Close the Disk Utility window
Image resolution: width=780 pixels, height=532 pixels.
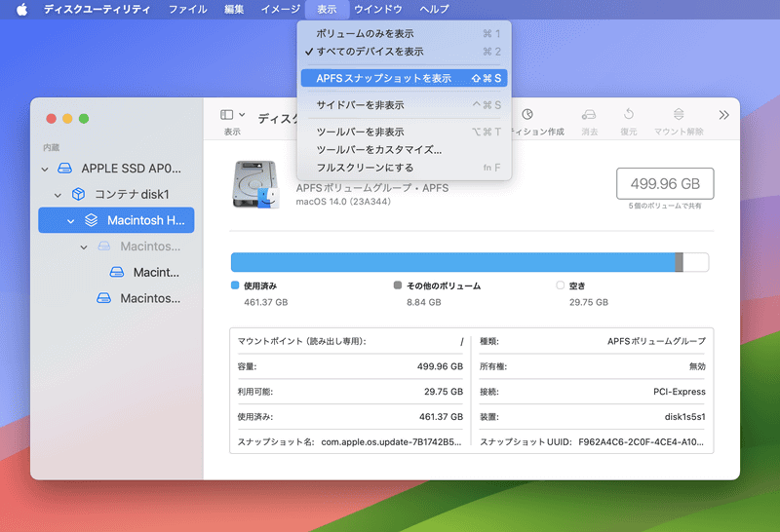pyautogui.click(x=52, y=118)
